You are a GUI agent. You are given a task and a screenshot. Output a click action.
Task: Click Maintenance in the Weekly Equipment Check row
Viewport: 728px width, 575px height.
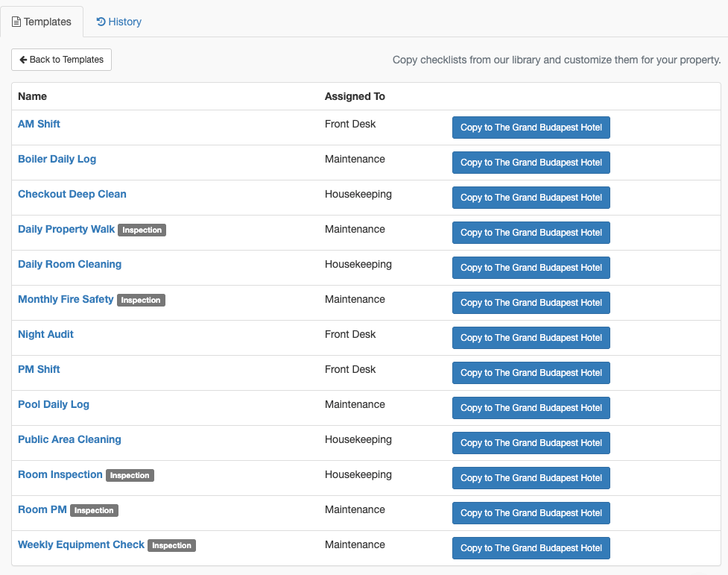point(355,544)
